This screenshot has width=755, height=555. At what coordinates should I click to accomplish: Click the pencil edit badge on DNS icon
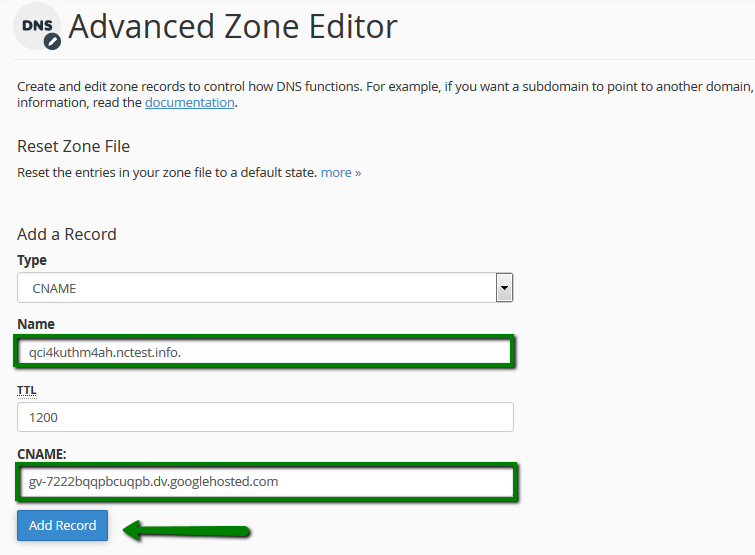(x=52, y=42)
